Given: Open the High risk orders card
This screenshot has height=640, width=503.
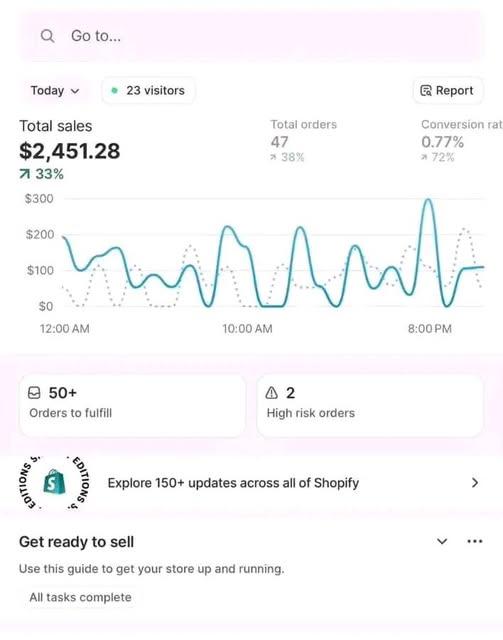Looking at the screenshot, I should click(x=370, y=406).
